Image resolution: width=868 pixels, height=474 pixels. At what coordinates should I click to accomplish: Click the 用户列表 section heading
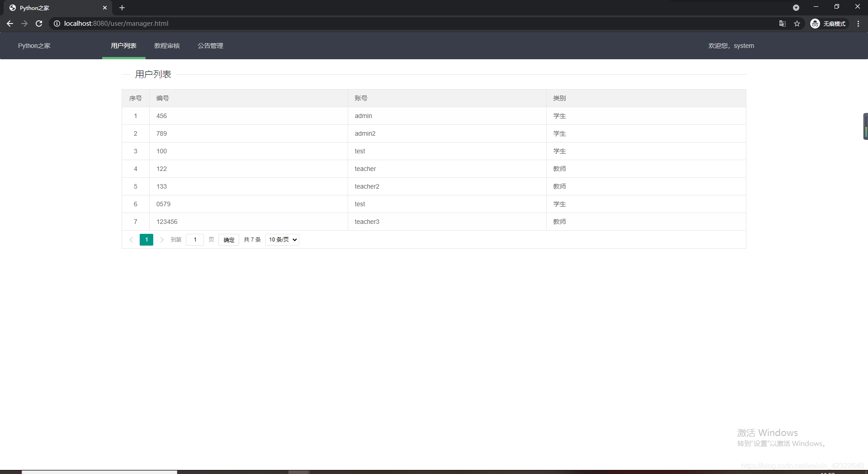click(153, 74)
